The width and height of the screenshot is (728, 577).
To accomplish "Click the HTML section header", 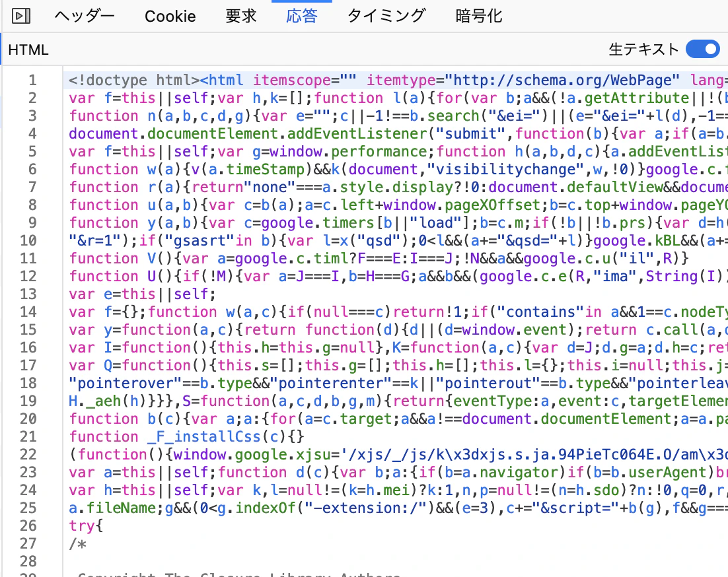I will coord(28,50).
